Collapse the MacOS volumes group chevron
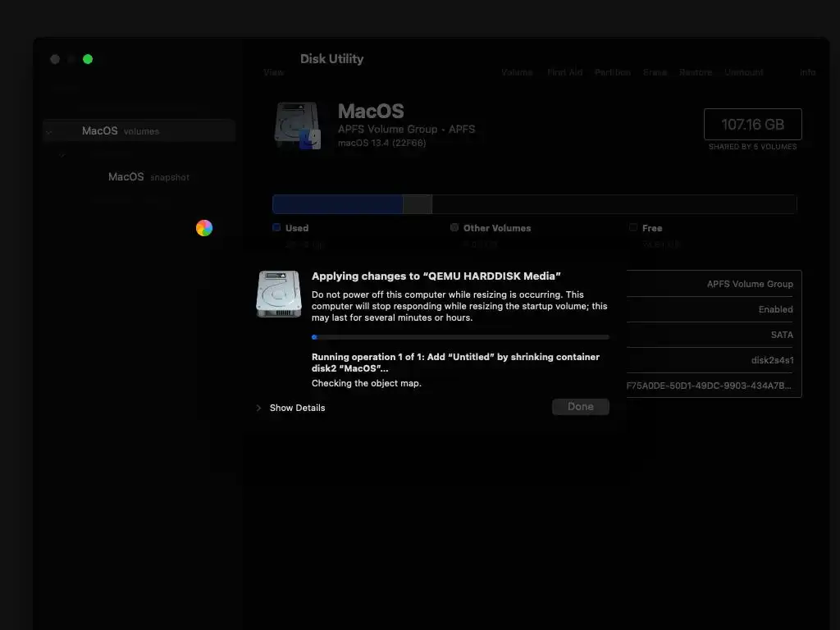The height and width of the screenshot is (630, 840). (48, 132)
